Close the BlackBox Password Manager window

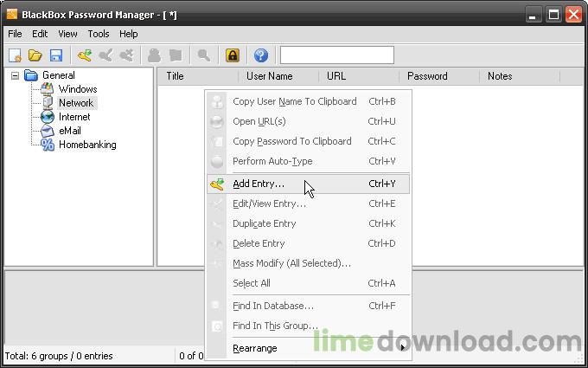[574, 15]
